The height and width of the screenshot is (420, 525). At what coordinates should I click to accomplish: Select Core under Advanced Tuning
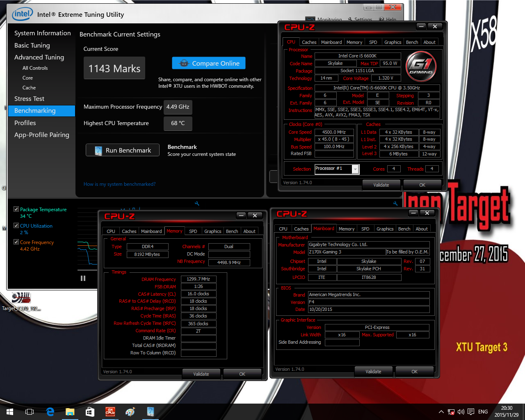coord(27,78)
